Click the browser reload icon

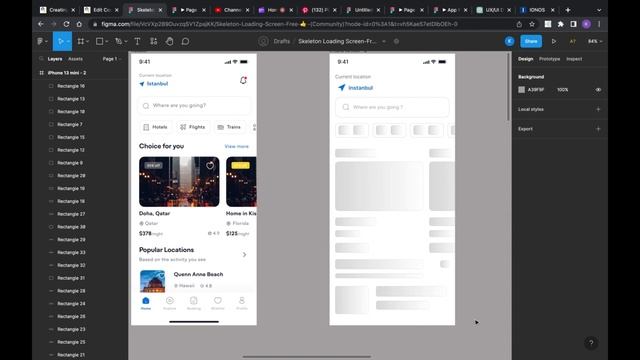click(x=66, y=24)
